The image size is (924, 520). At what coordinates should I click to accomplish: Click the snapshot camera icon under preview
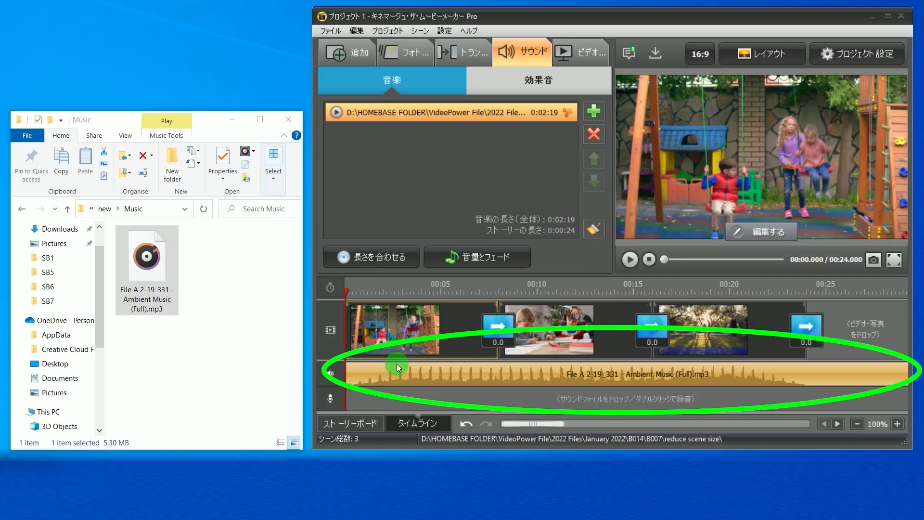pos(872,259)
